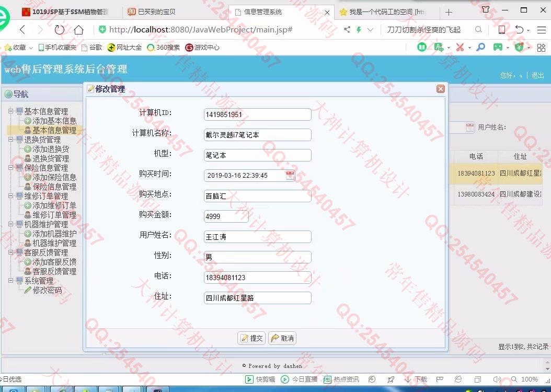The width and height of the screenshot is (551, 392).
Task: Click the green game controller icon
Action: [x=498, y=47]
